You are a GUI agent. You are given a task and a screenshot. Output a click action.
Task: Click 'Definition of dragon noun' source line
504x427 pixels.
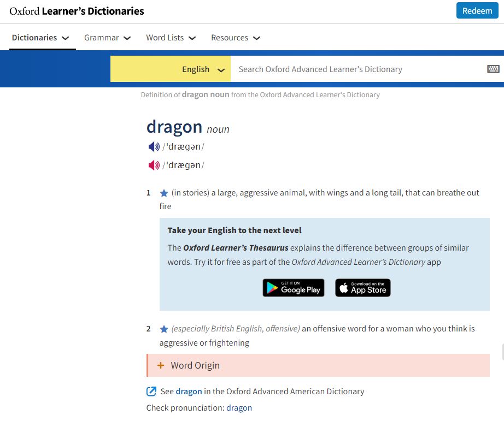click(260, 94)
